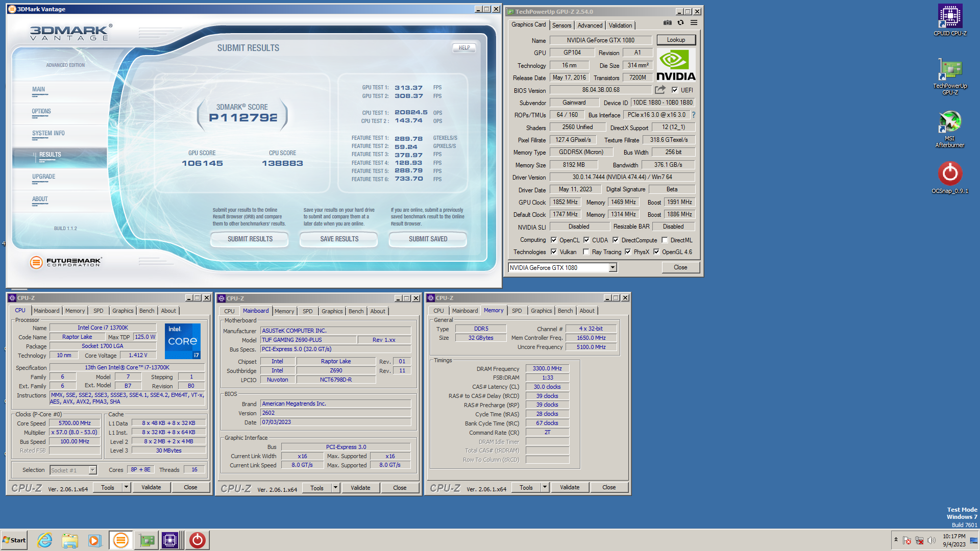The width and height of the screenshot is (980, 551).
Task: Click the system clock showing 10:17 PM
Action: coord(954,536)
